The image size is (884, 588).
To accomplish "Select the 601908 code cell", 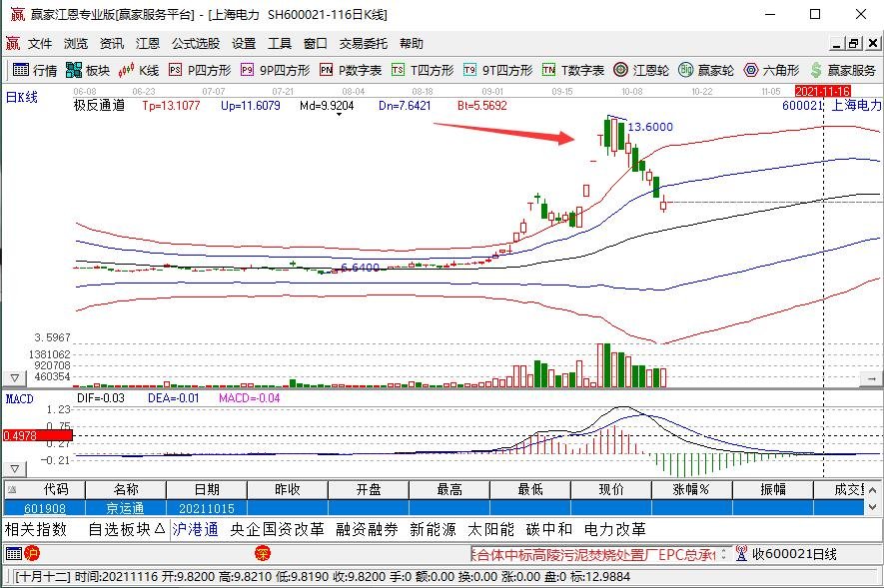I will [x=45, y=508].
